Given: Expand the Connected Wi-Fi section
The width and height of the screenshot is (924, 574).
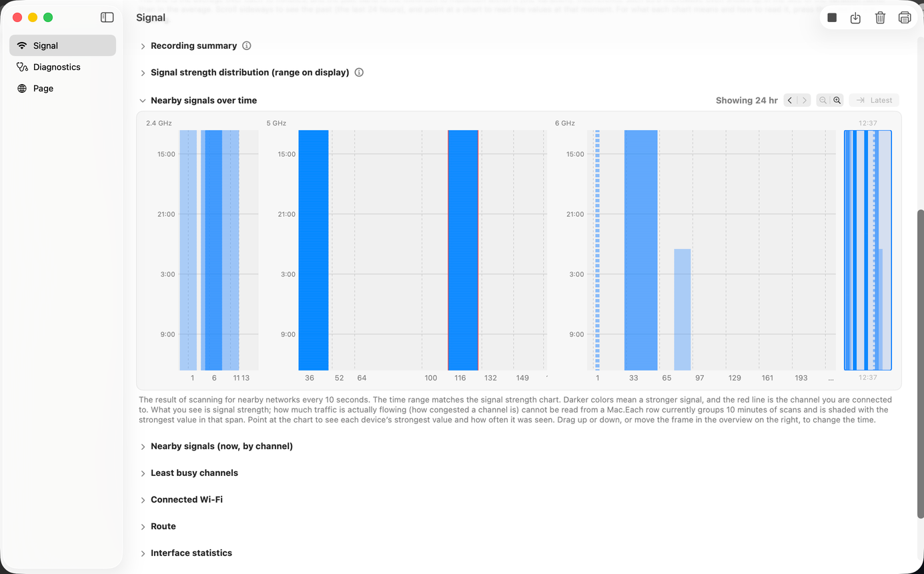Looking at the screenshot, I should point(143,500).
